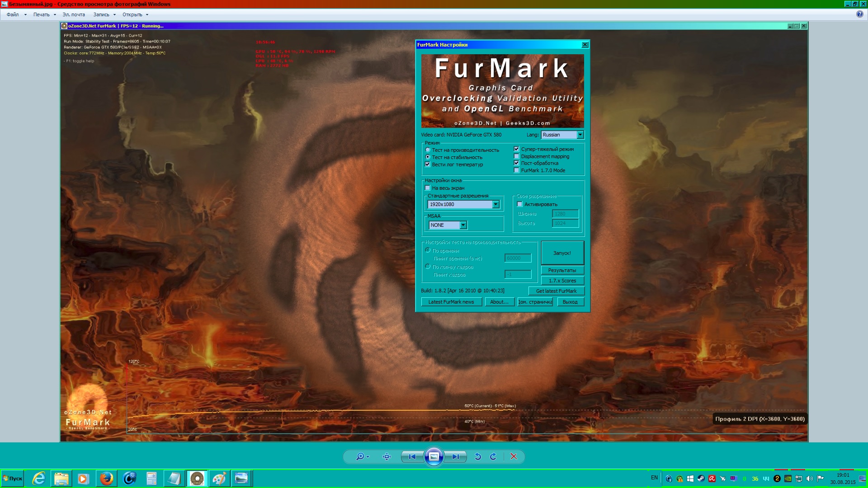Go to the next photo

456,457
